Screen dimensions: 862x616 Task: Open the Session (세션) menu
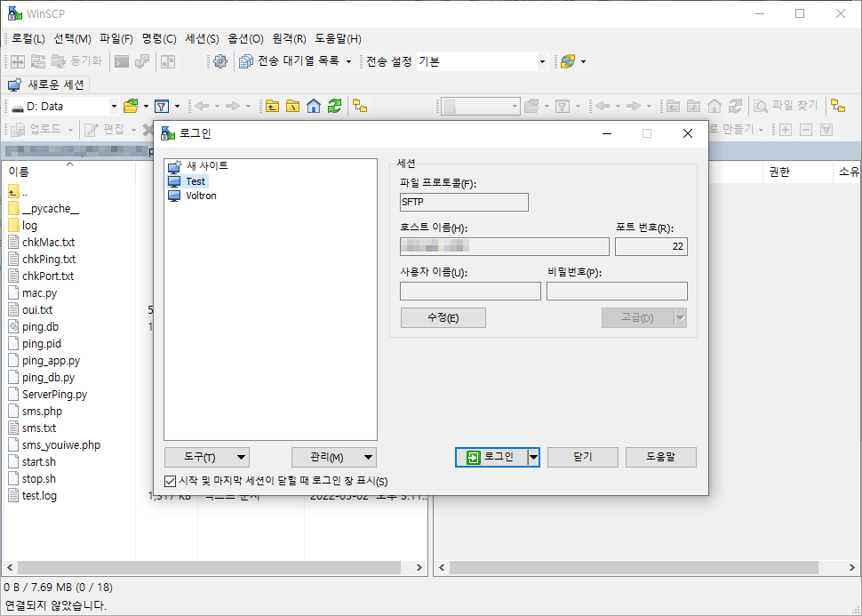[203, 38]
